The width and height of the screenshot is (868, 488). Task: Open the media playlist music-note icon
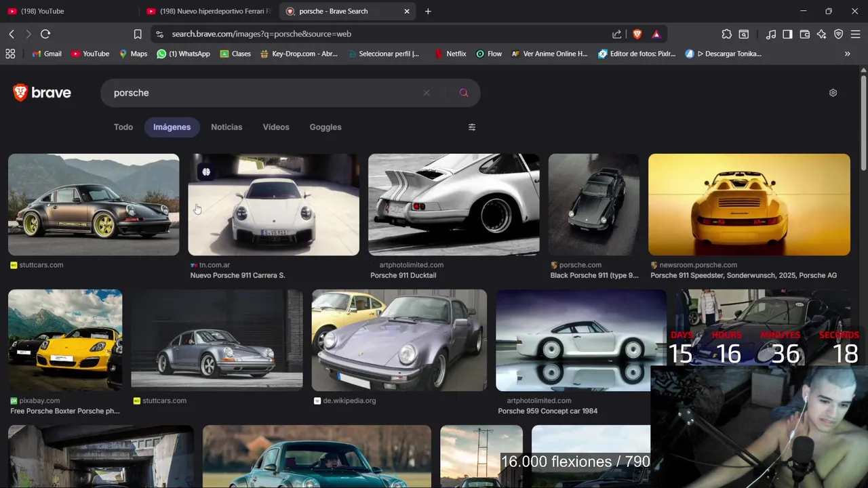(771, 34)
